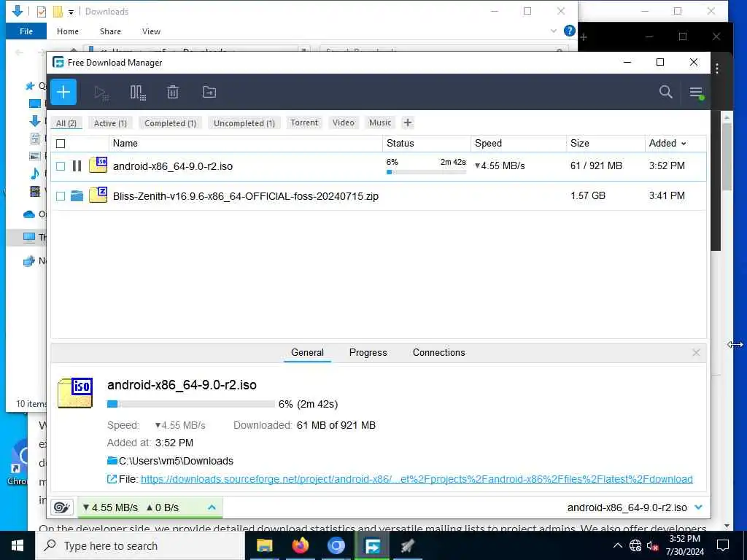The image size is (747, 560).
Task: Filter by Video tag
Action: [343, 122]
